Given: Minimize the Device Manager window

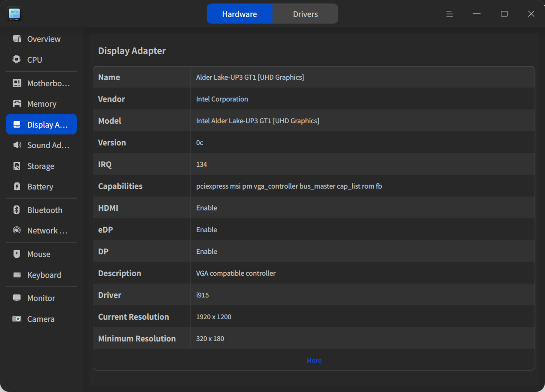Looking at the screenshot, I should (477, 14).
